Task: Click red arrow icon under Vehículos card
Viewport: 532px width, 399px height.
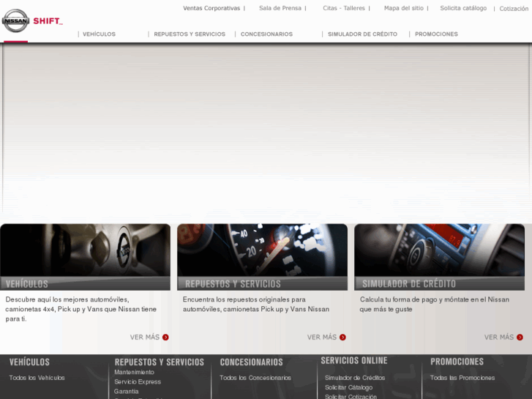Action: (x=165, y=338)
